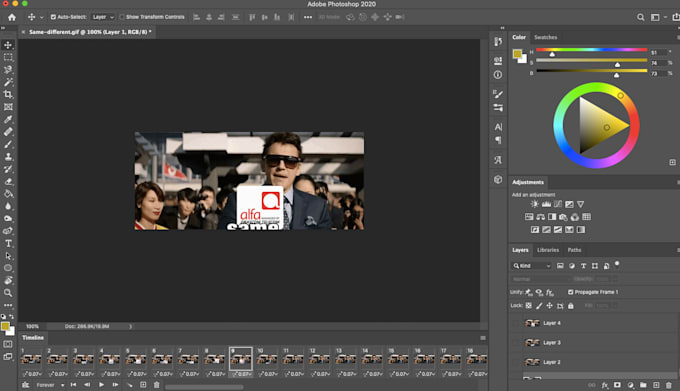The width and height of the screenshot is (680, 391).
Task: Switch to the Paths tab
Action: point(574,250)
